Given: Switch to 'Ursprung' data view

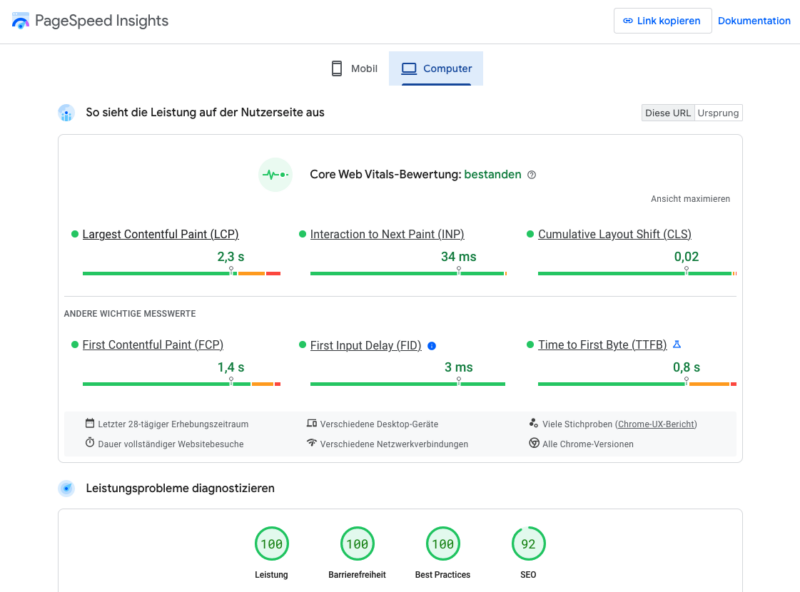Looking at the screenshot, I should pos(718,113).
